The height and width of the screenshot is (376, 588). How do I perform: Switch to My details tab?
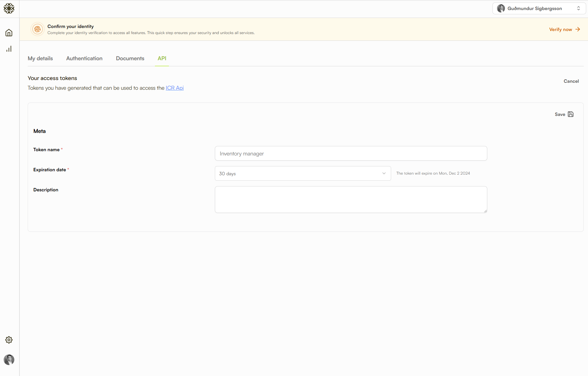(x=40, y=58)
